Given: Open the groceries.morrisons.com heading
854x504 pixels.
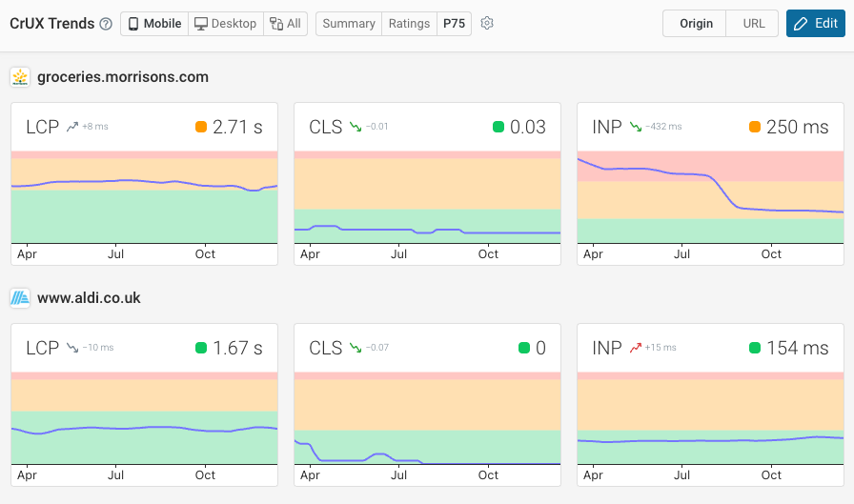Looking at the screenshot, I should tap(123, 77).
